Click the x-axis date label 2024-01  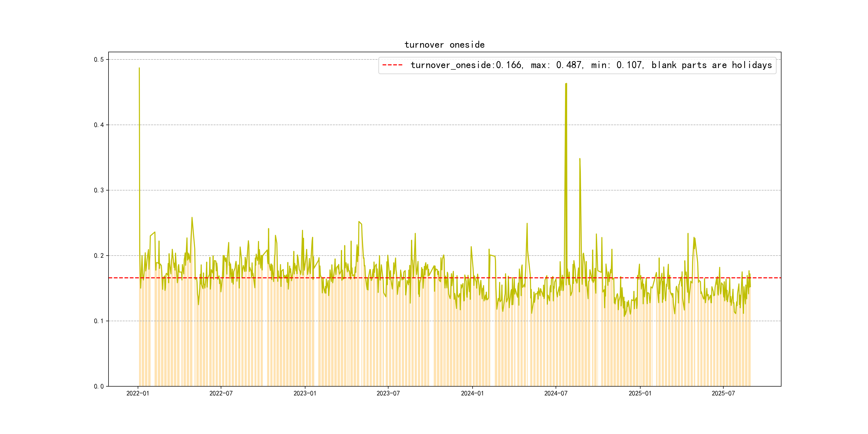[x=472, y=394]
